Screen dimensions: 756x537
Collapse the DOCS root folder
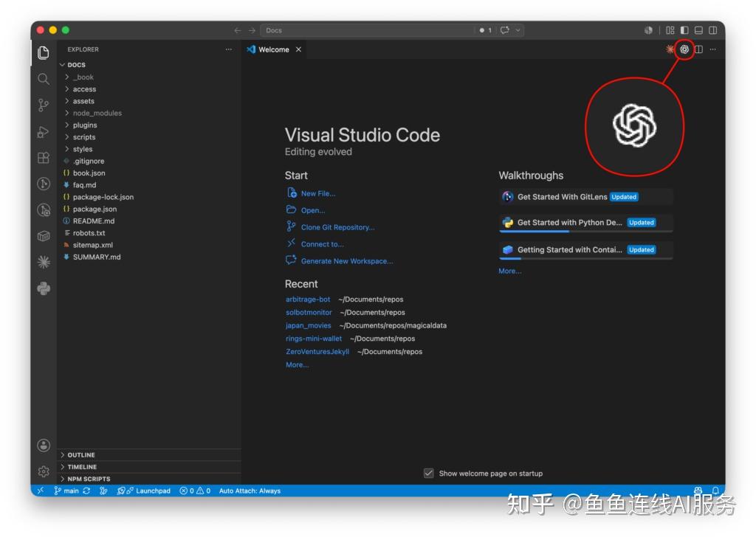(149, 64)
